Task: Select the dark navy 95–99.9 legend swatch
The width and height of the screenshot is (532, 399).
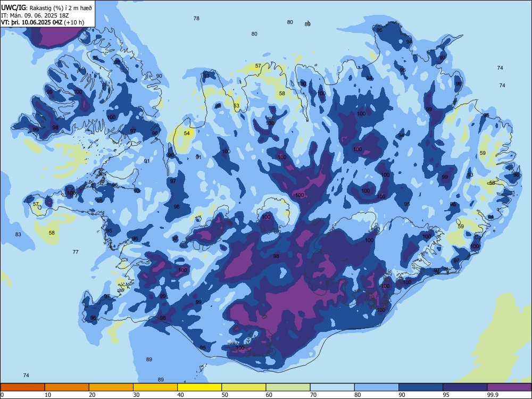Action: [465, 387]
